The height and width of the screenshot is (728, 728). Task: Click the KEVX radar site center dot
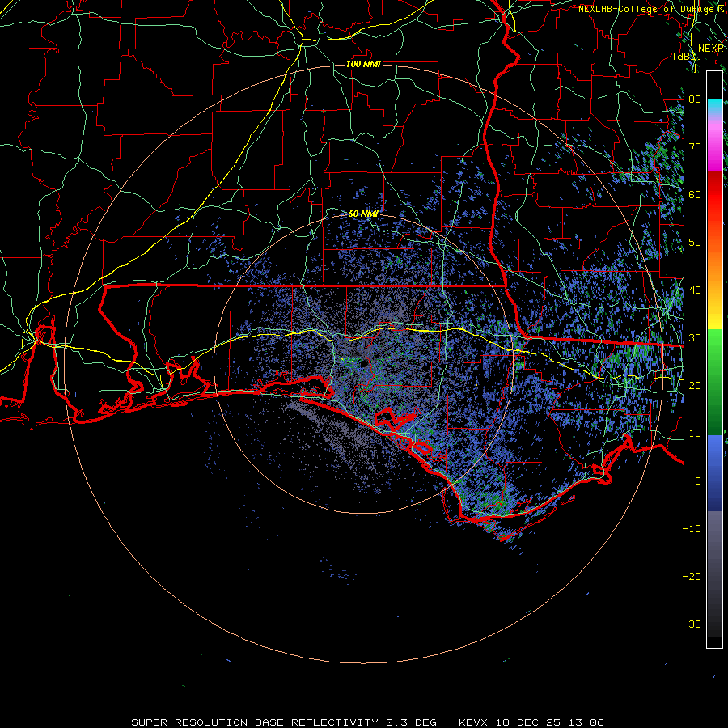click(363, 363)
